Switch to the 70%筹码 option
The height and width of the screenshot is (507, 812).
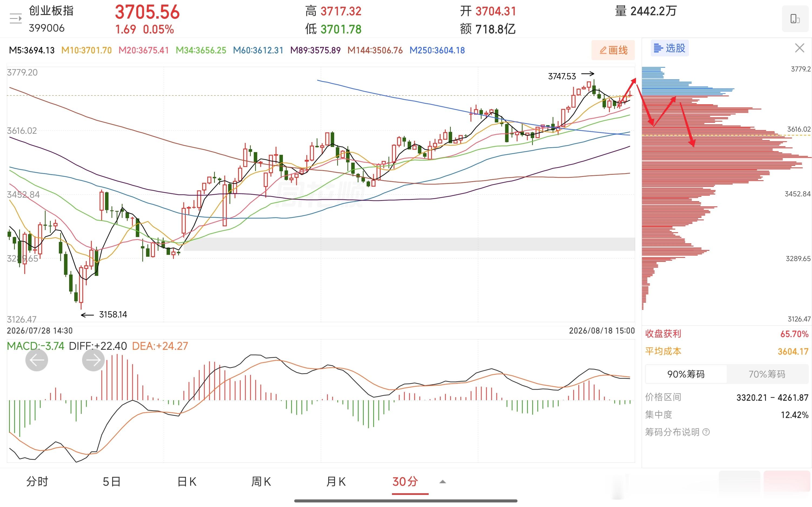coord(767,374)
